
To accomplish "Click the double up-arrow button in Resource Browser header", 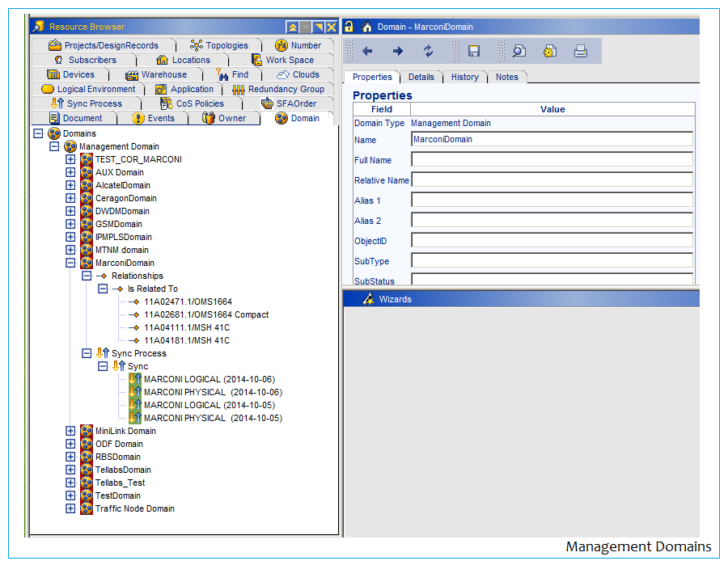I will click(292, 27).
